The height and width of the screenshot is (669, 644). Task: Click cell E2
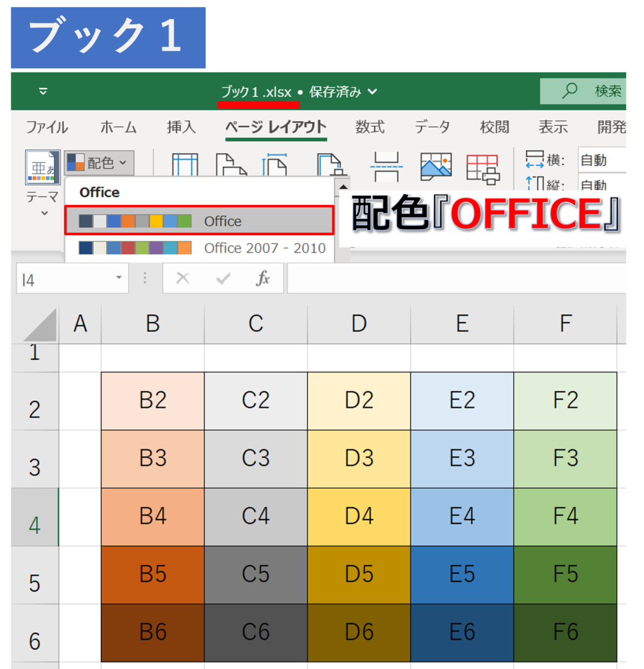[x=462, y=401]
